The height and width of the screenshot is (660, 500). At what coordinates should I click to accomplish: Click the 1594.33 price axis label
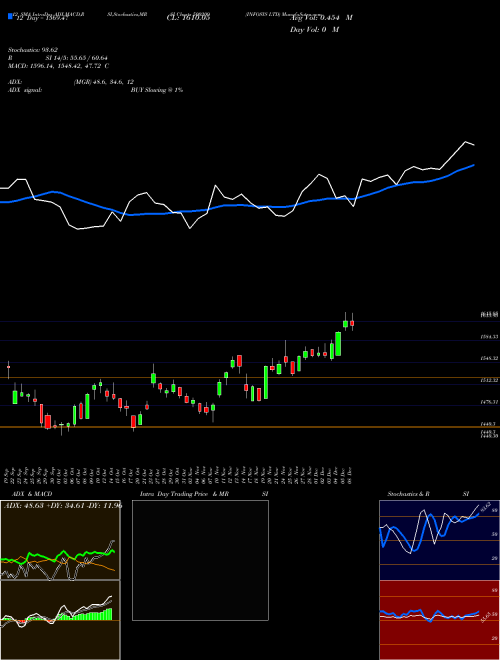[489, 337]
